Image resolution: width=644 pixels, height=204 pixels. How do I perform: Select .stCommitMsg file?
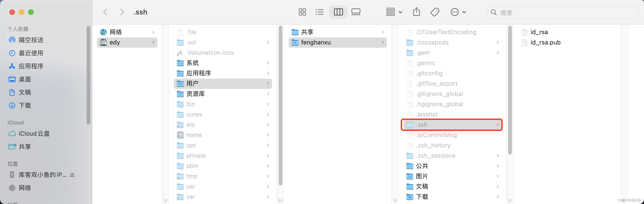pyautogui.click(x=452, y=135)
